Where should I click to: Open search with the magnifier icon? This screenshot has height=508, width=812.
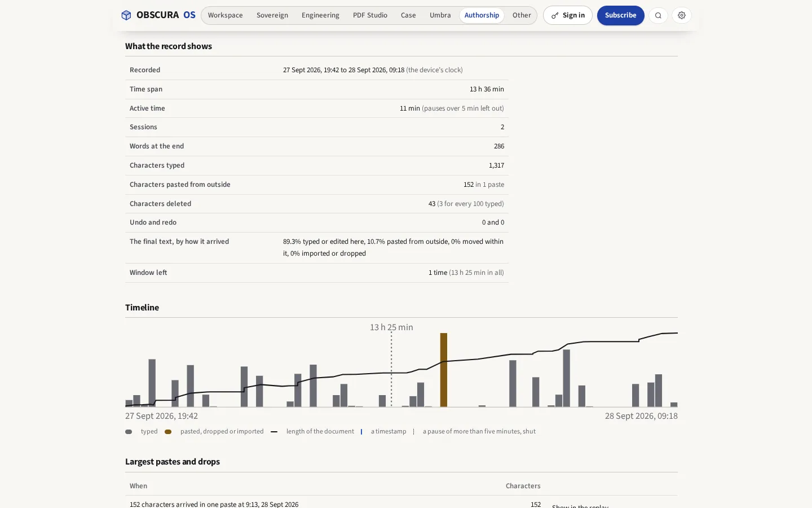click(658, 15)
